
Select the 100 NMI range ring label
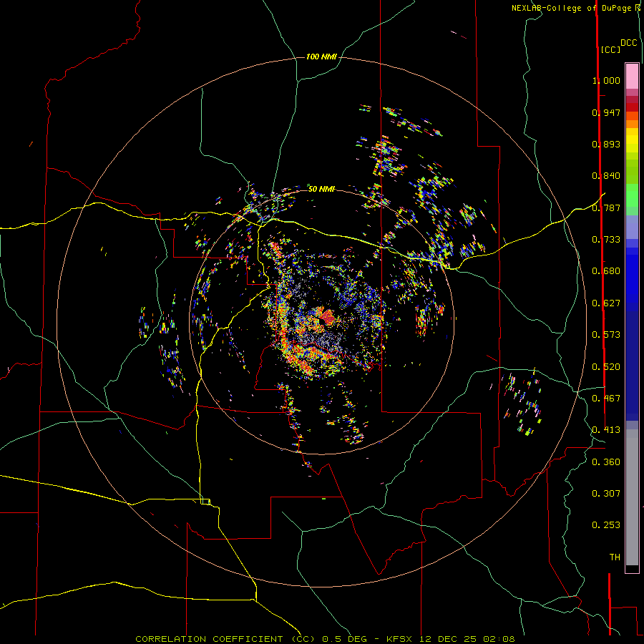pyautogui.click(x=321, y=57)
